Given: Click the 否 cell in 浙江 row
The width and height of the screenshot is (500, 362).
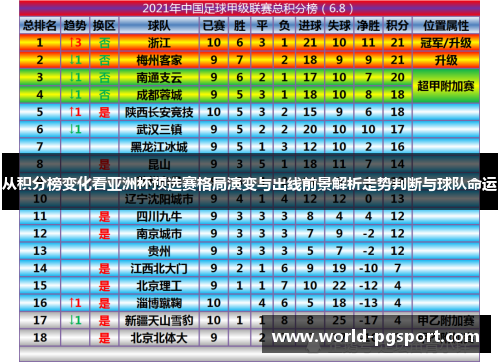Looking at the screenshot, I should [x=104, y=43].
